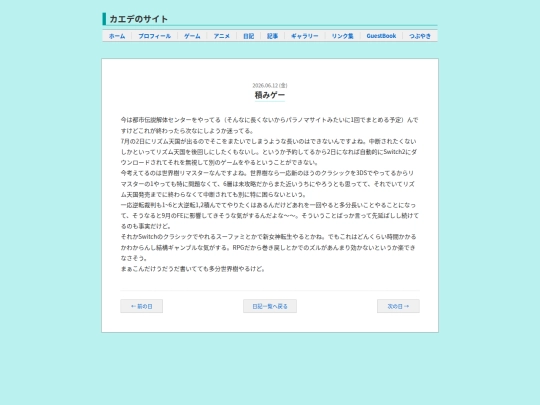Image resolution: width=540 pixels, height=405 pixels.
Task: Click the final line starting まぁこんだけうだうだ
Action: 193,269
